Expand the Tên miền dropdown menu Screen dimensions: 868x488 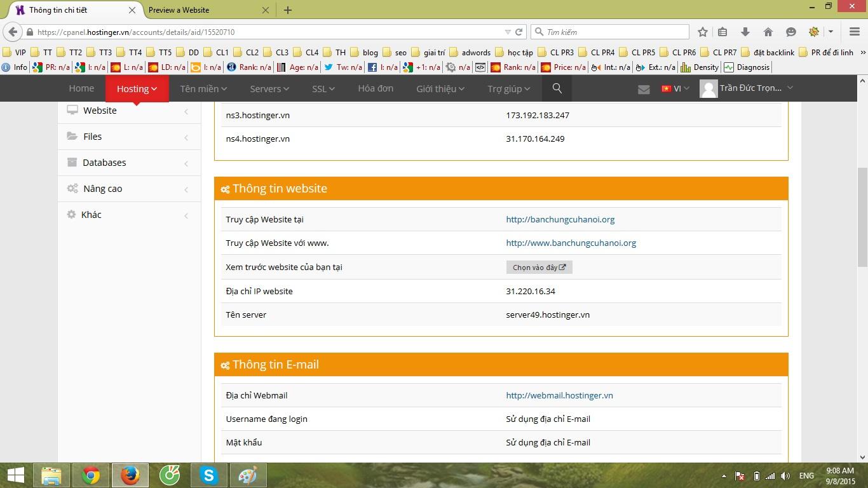tap(203, 89)
